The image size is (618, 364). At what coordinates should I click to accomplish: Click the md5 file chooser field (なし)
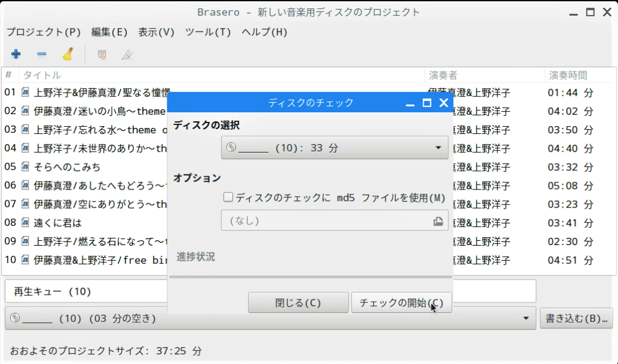coord(334,220)
